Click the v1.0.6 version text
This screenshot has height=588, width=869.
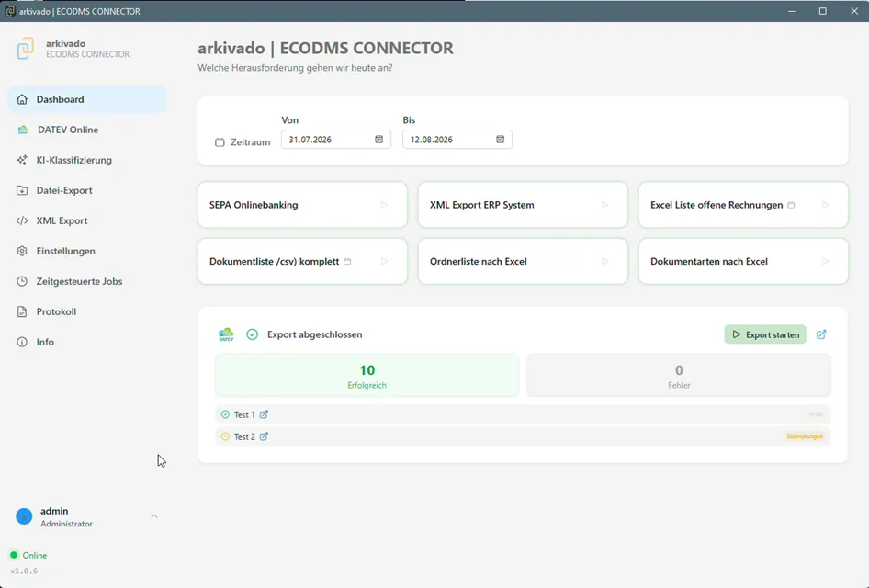click(x=24, y=571)
